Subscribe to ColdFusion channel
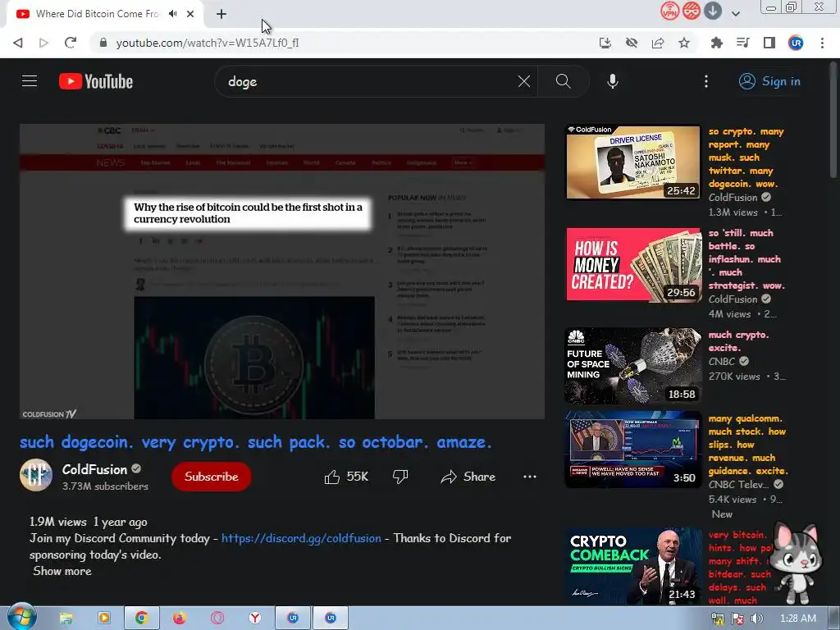840x630 pixels. tap(211, 477)
